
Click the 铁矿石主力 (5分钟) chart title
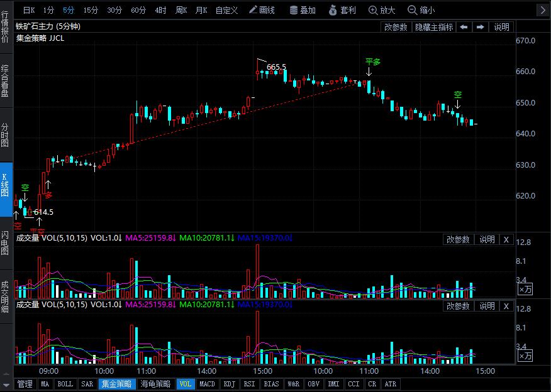click(48, 26)
